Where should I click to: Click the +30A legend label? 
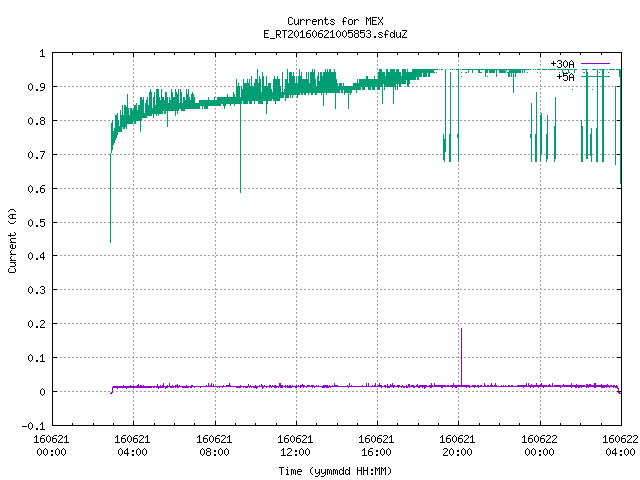[562, 64]
